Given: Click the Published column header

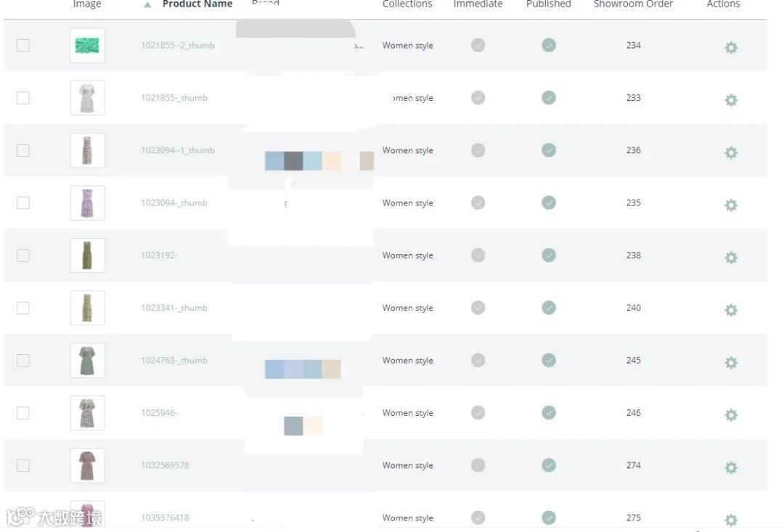Looking at the screenshot, I should 548,4.
